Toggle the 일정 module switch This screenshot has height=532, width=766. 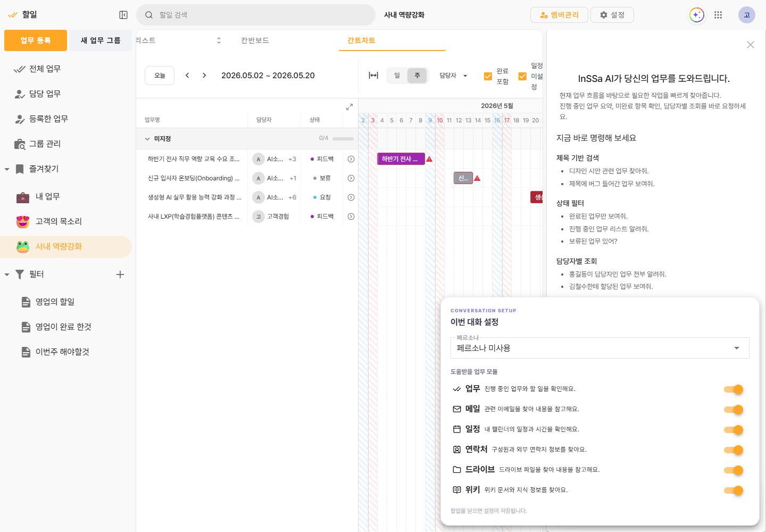[734, 430]
